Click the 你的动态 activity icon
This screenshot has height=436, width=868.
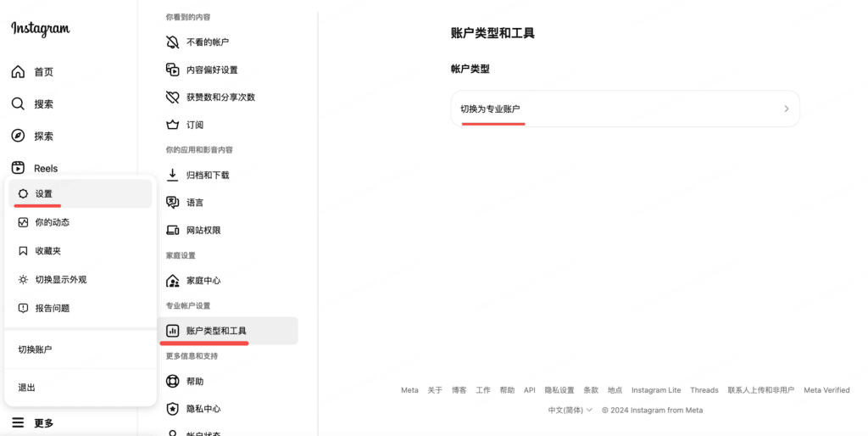tap(23, 222)
